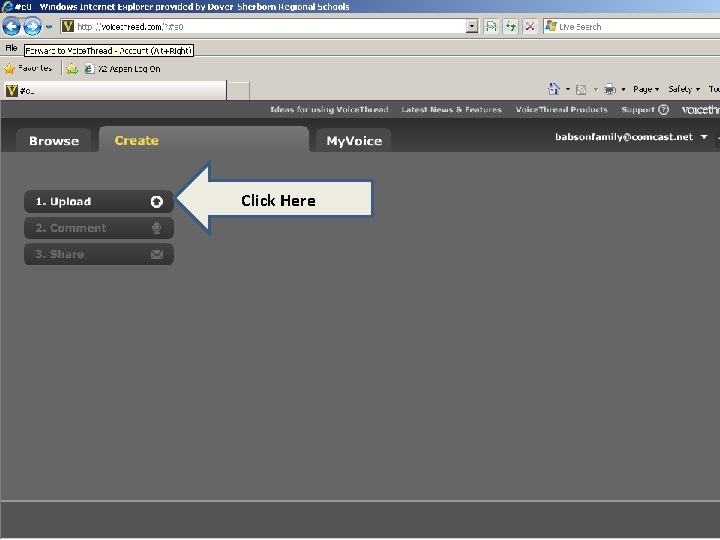The image size is (720, 540).
Task: Click the Compatibility View icon
Action: tap(491, 27)
